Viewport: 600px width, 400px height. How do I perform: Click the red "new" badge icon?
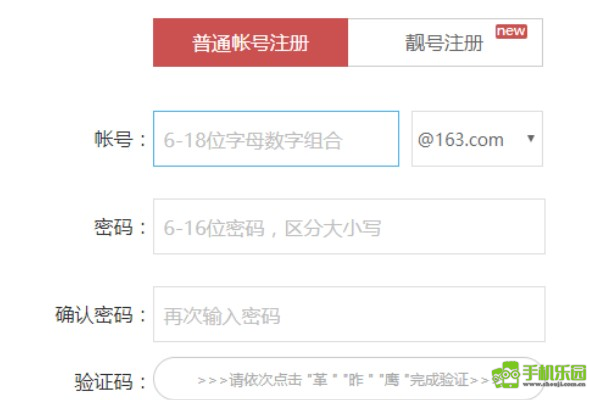pyautogui.click(x=511, y=31)
